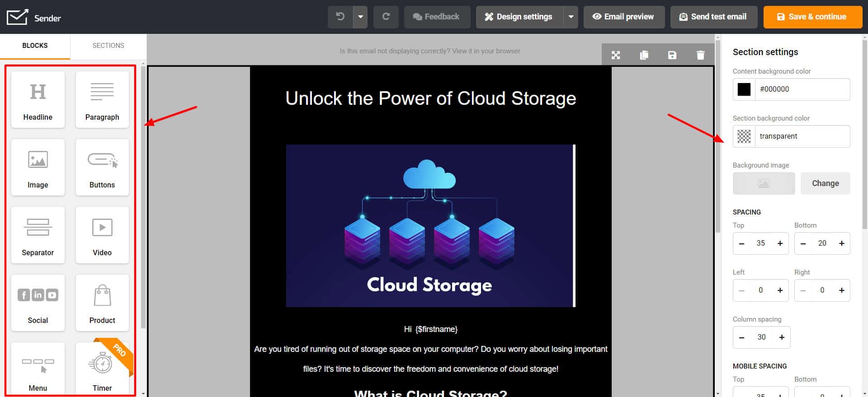
Task: Click the undo arrow icon
Action: 340,17
